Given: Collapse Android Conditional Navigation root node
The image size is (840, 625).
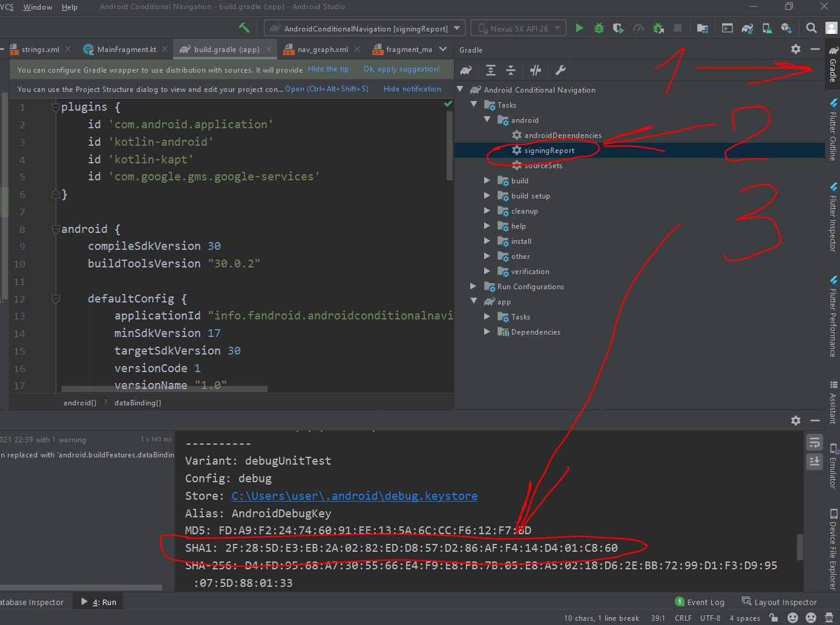Looking at the screenshot, I should click(460, 90).
